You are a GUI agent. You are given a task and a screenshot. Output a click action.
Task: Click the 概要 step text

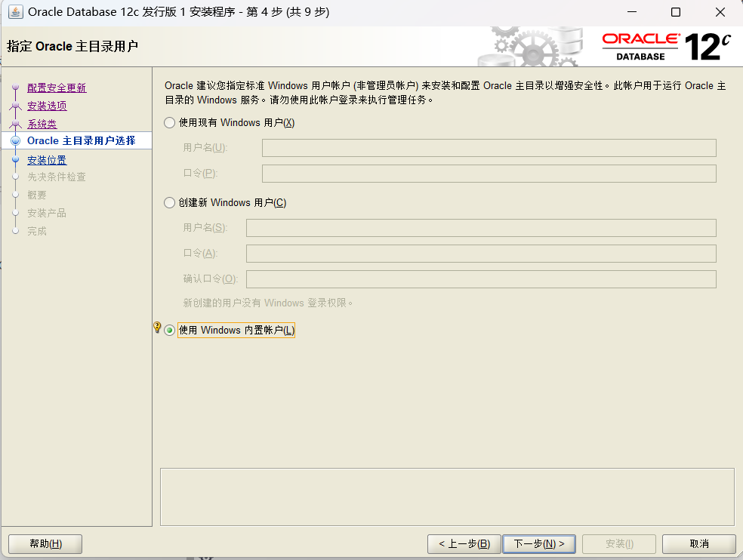(x=37, y=195)
